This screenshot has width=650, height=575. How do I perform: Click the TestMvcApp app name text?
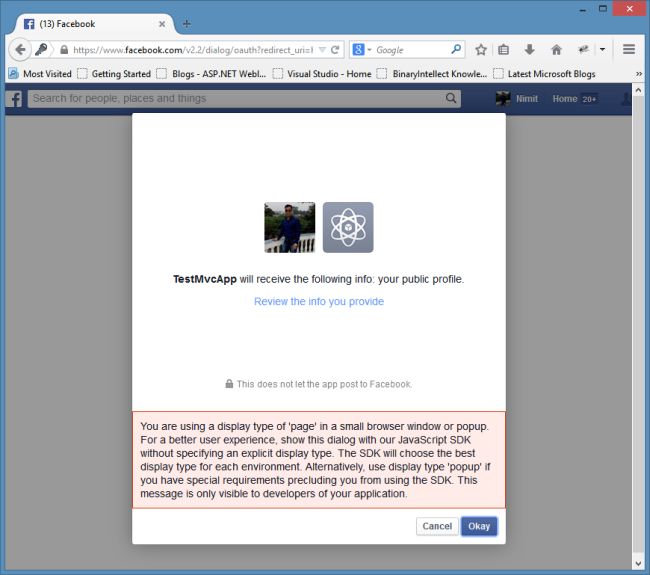205,279
